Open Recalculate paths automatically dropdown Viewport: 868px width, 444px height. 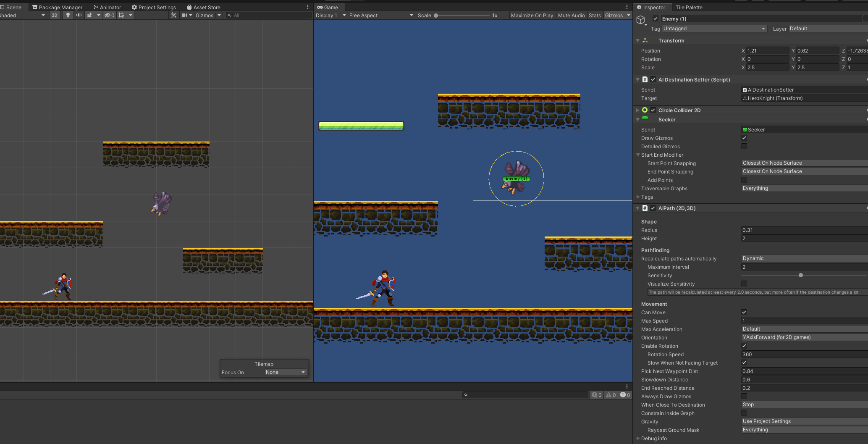pyautogui.click(x=805, y=258)
